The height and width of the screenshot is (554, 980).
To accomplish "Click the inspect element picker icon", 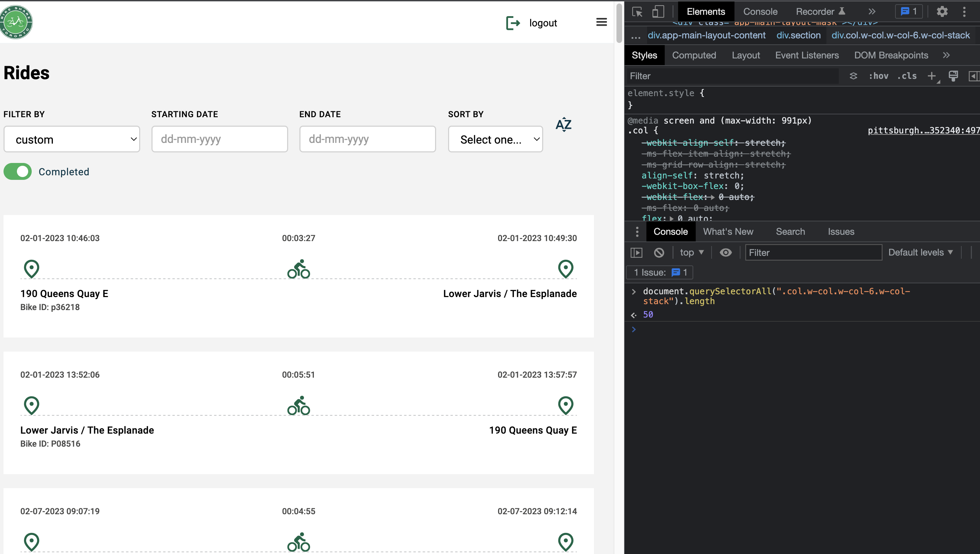I will [637, 11].
